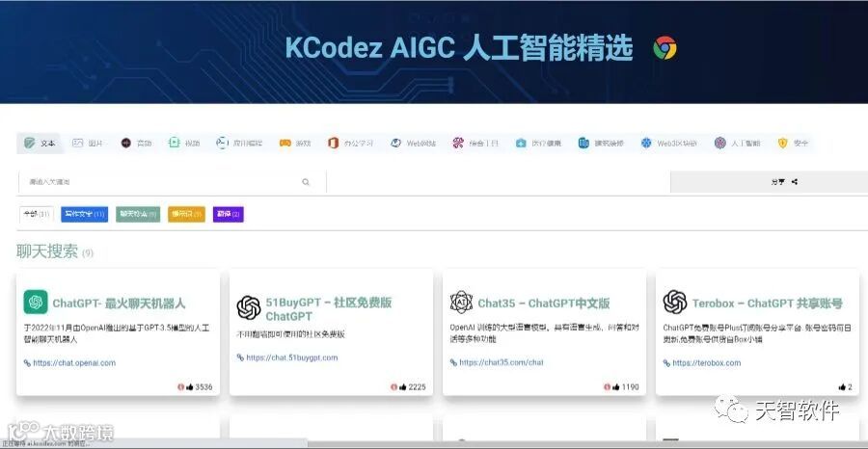Open the https://chat.51buygpt.com link

tap(291, 357)
